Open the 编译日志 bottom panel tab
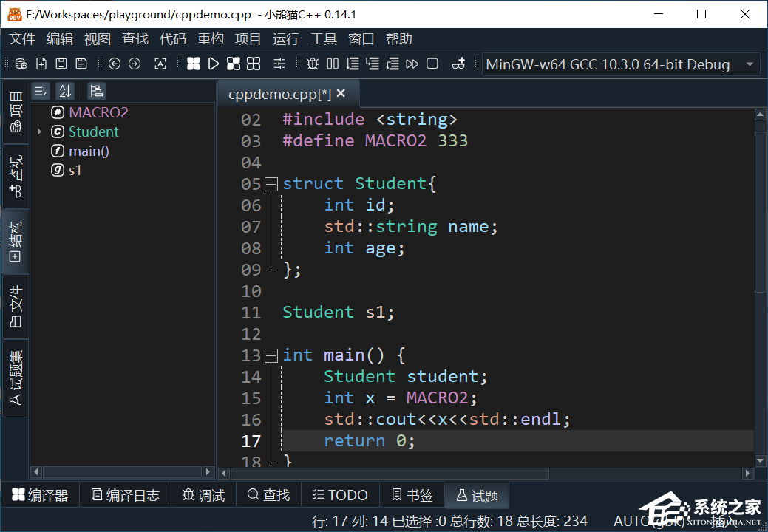The width and height of the screenshot is (768, 532). click(126, 495)
